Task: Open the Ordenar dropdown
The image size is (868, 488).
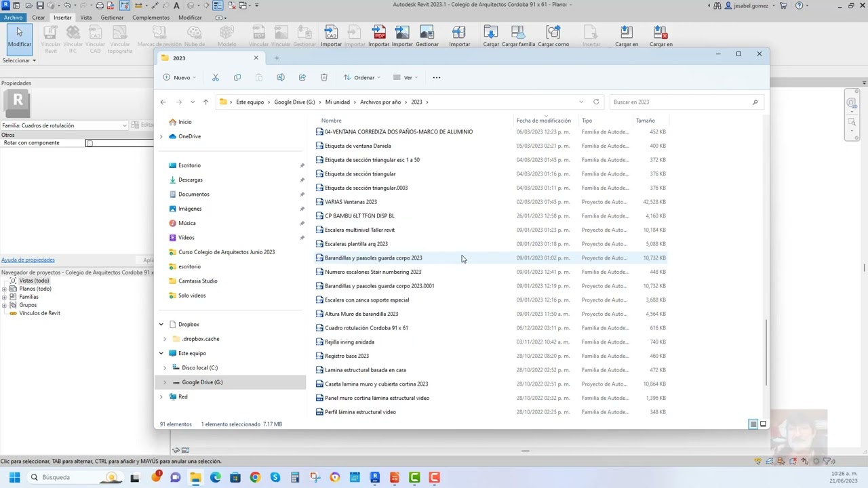Action: point(361,77)
